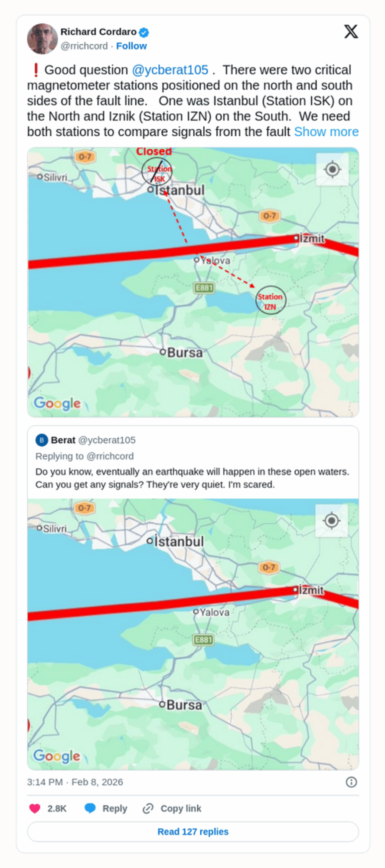Click the red heart like icon
This screenshot has width=385, height=868.
click(x=35, y=808)
